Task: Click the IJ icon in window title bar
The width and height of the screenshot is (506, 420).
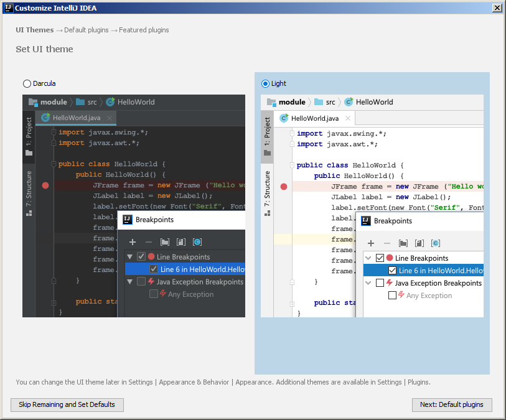Action: pyautogui.click(x=8, y=7)
